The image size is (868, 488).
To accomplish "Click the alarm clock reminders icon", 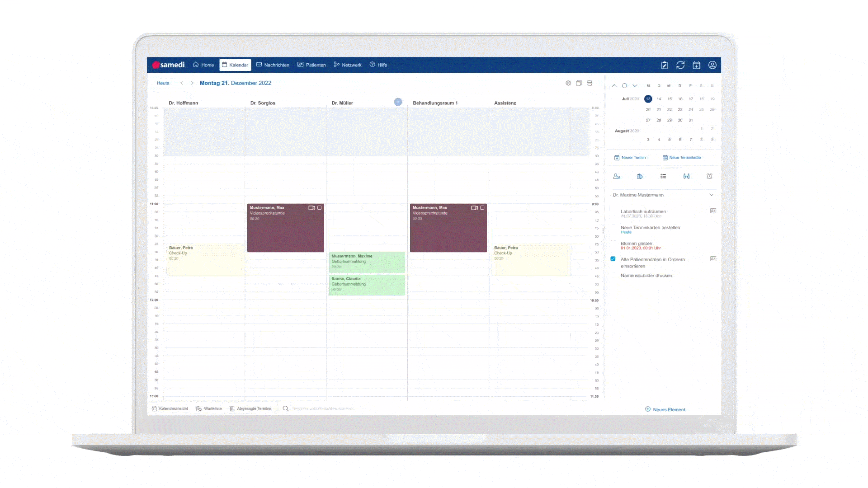I will (709, 176).
